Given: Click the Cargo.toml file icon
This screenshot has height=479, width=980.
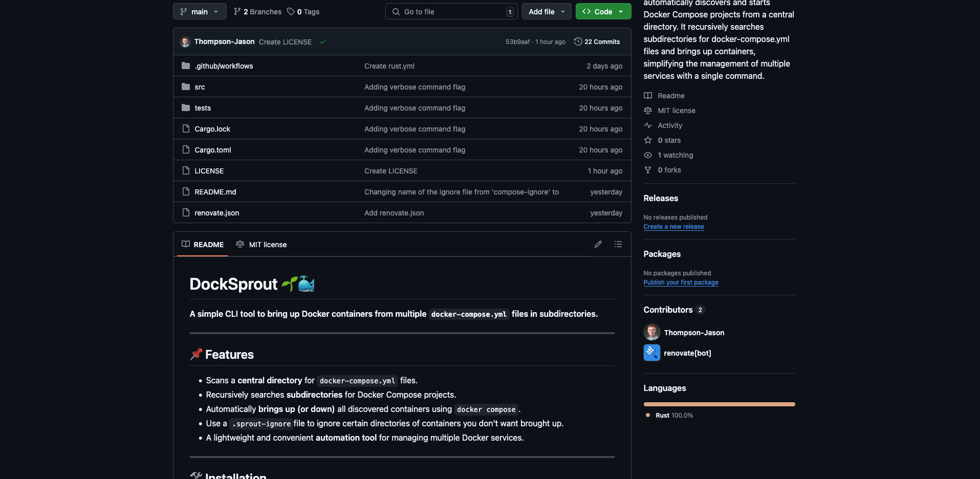Looking at the screenshot, I should (186, 149).
